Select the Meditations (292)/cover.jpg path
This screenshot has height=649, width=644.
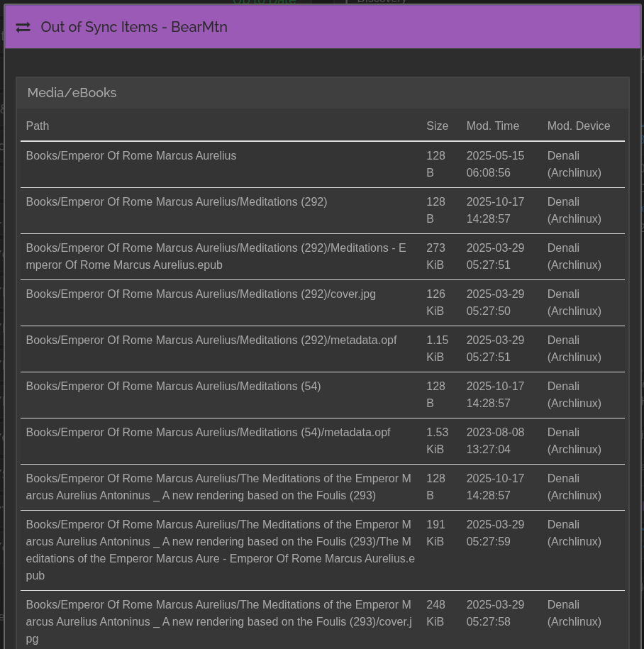(201, 294)
